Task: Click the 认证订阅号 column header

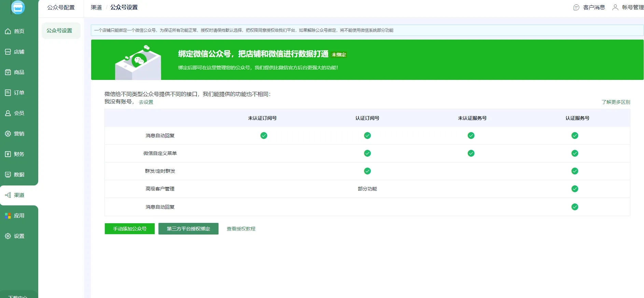Action: pyautogui.click(x=367, y=118)
